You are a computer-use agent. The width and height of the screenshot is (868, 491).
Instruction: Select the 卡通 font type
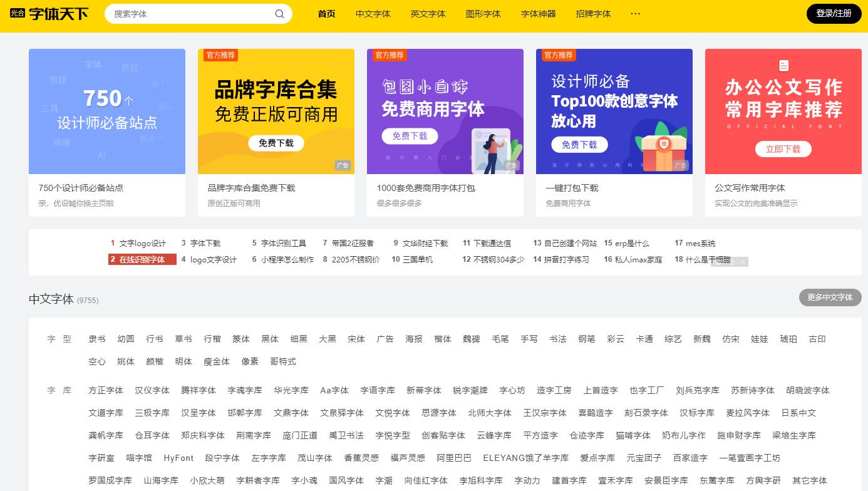(x=644, y=339)
